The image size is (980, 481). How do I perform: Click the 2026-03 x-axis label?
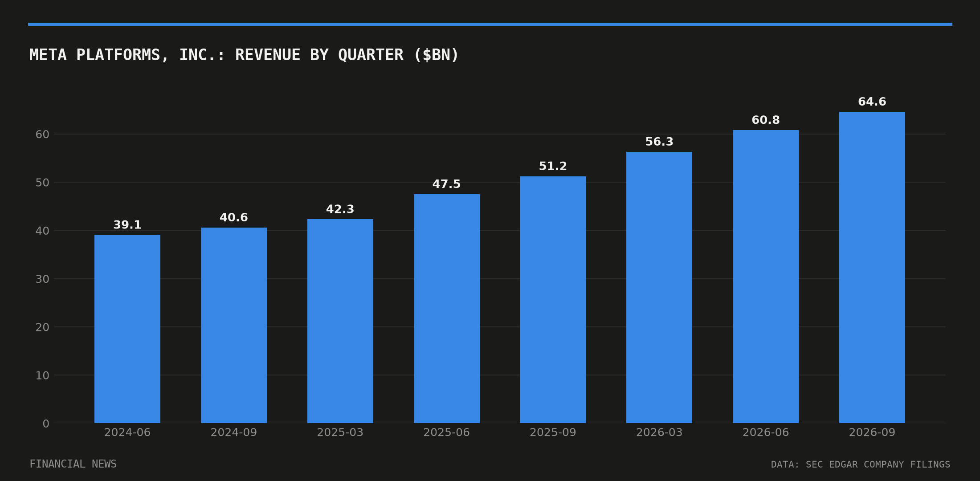[659, 432]
